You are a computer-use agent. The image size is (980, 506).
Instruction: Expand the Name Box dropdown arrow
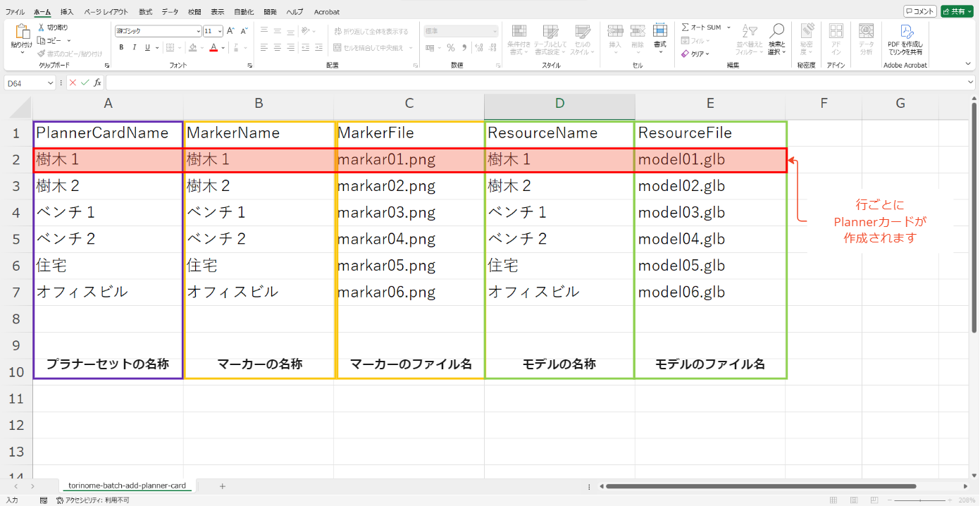tap(51, 83)
